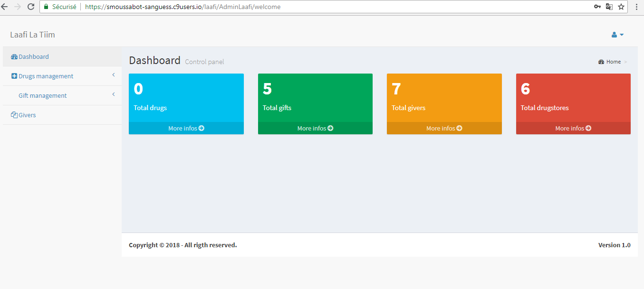Click the Givers copy icon in sidebar
The image size is (644, 289).
[14, 115]
